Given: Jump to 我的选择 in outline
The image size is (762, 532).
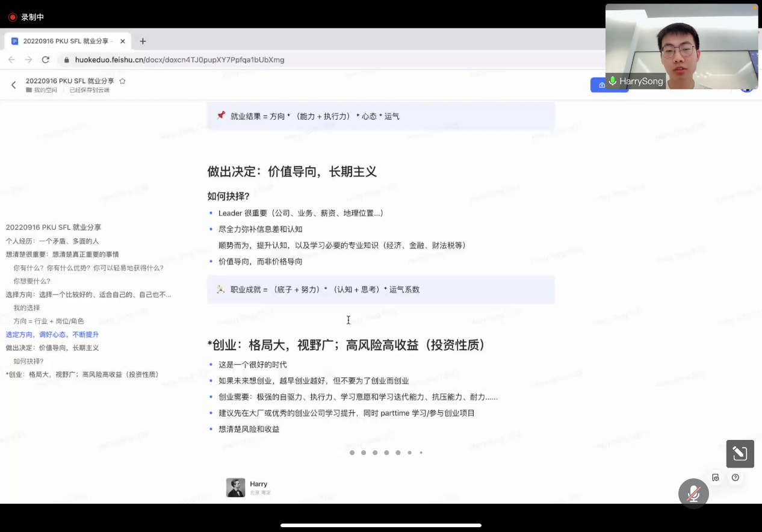Looking at the screenshot, I should [x=26, y=308].
